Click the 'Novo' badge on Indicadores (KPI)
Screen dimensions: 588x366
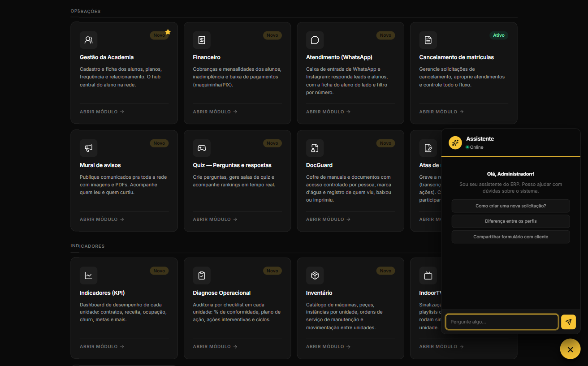(159, 271)
